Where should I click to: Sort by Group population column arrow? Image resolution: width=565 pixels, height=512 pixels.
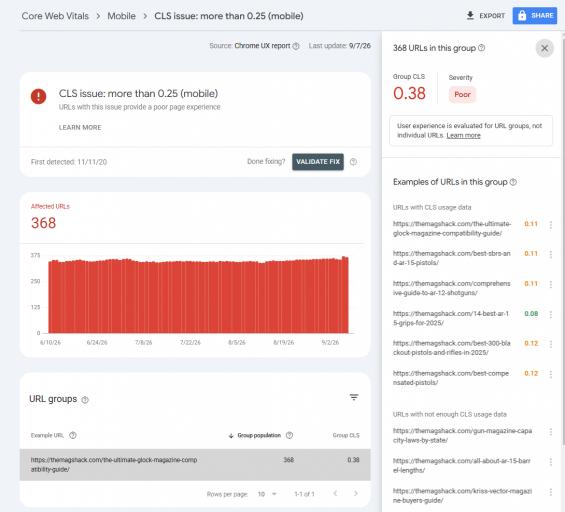tap(231, 436)
